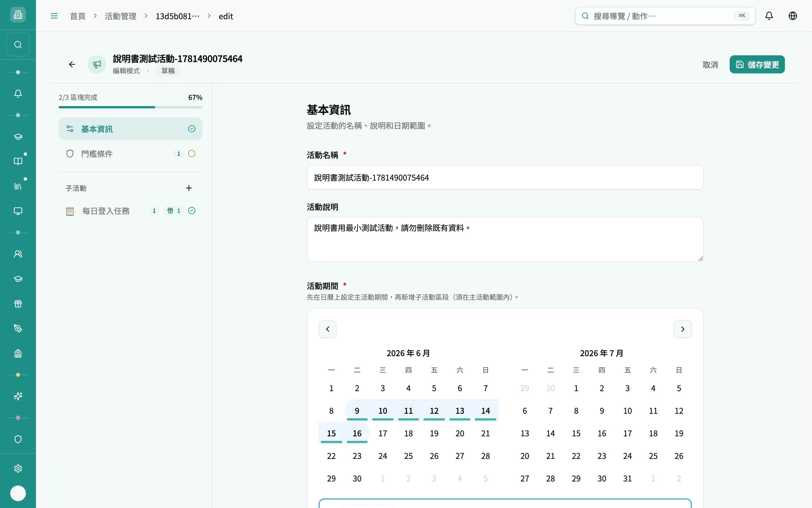This screenshot has height=508, width=812.
Task: Click the ⌘K shortcut badge
Action: tap(742, 16)
